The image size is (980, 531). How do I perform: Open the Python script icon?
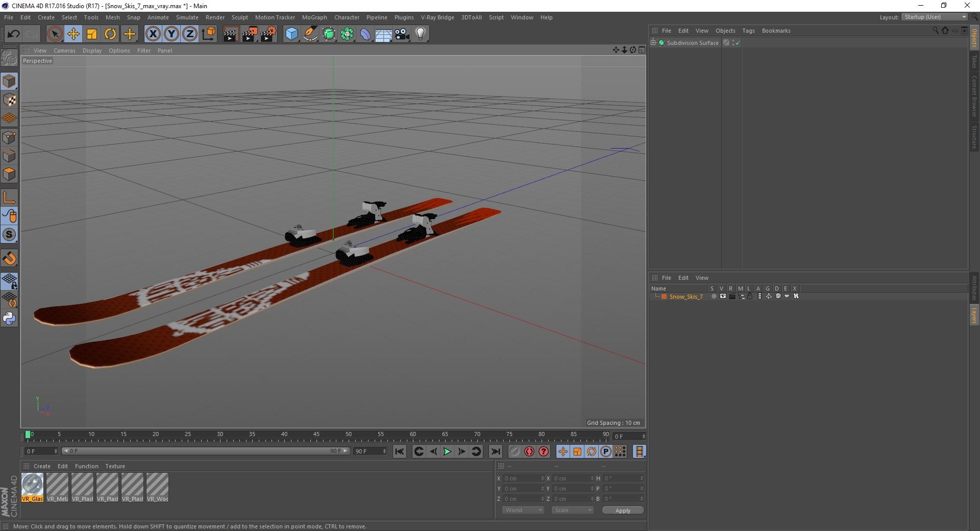pos(9,319)
